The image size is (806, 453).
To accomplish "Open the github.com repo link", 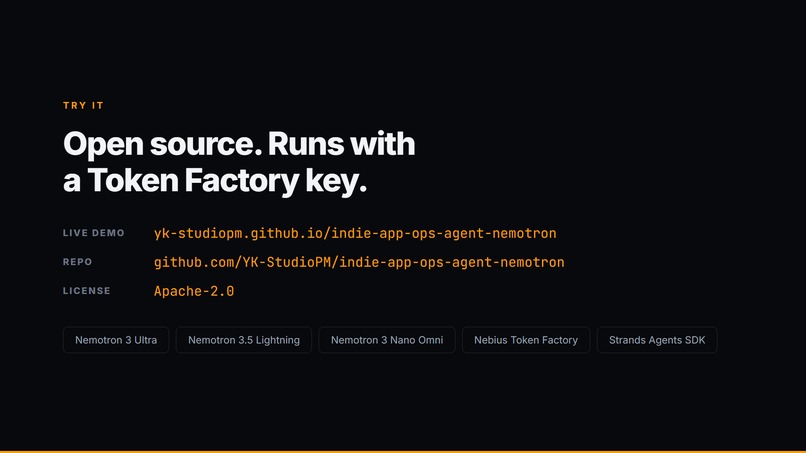I will pyautogui.click(x=359, y=262).
